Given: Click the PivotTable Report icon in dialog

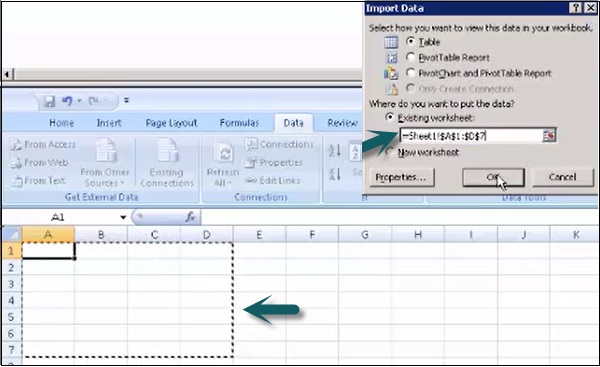Looking at the screenshot, I should [x=391, y=57].
